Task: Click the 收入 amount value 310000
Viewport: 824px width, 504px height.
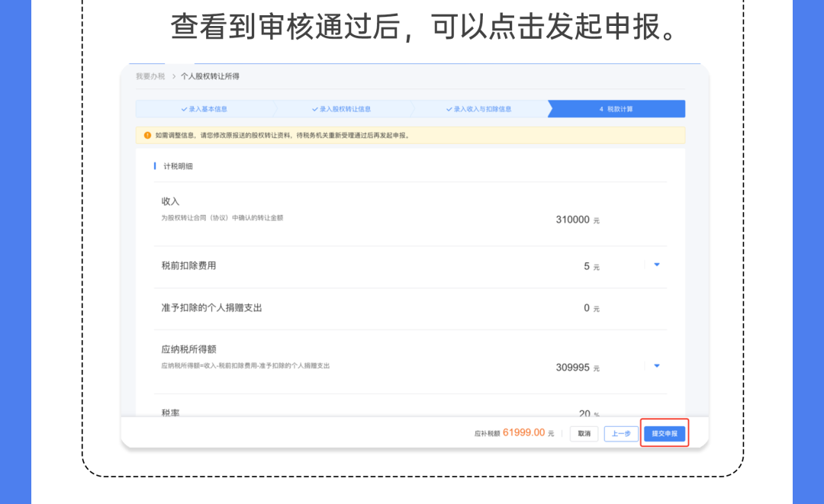Action: (x=572, y=220)
